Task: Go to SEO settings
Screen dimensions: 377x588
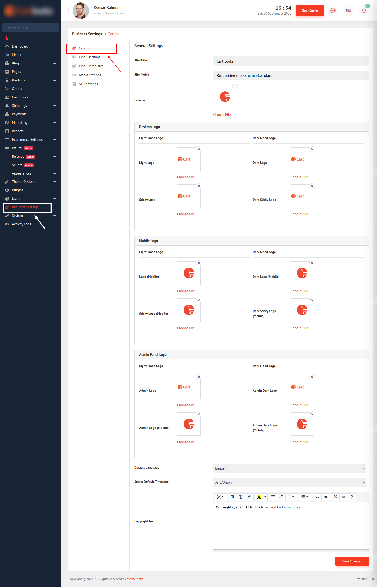Action: coord(88,84)
